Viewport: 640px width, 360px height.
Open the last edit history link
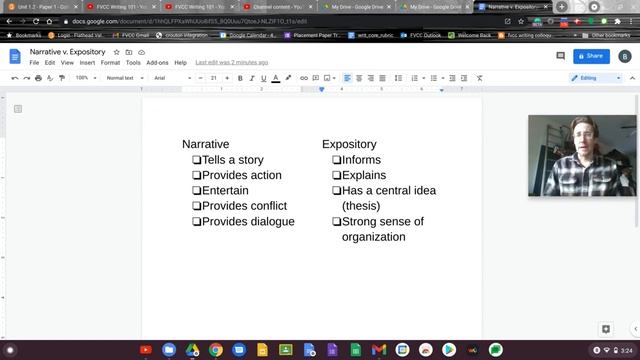(231, 62)
